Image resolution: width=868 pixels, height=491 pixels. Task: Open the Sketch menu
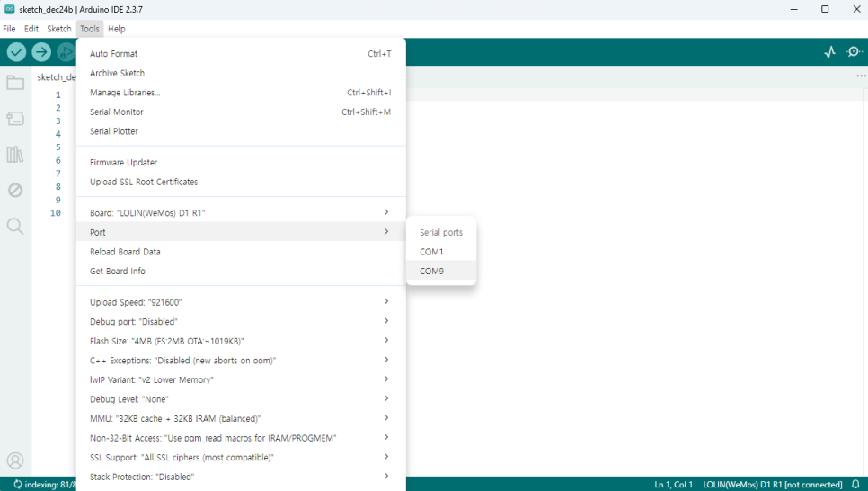pyautogui.click(x=59, y=29)
